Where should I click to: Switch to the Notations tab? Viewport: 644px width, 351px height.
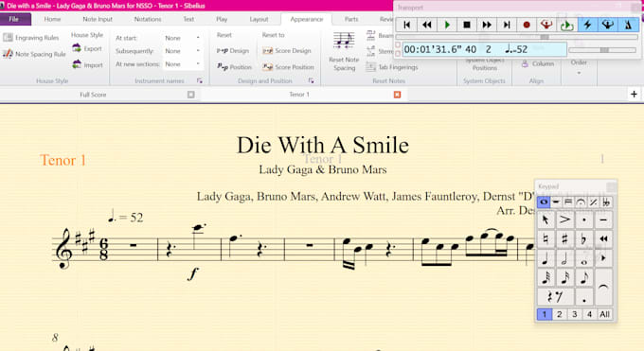coord(148,19)
